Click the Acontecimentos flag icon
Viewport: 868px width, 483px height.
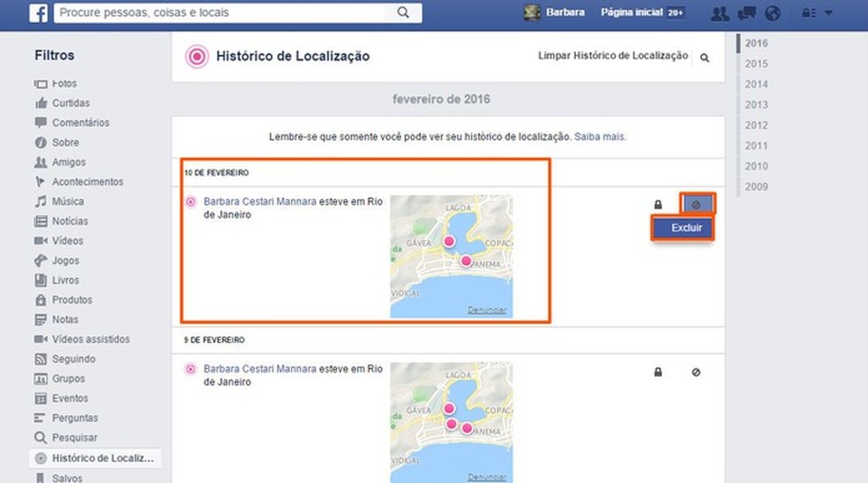pyautogui.click(x=40, y=182)
